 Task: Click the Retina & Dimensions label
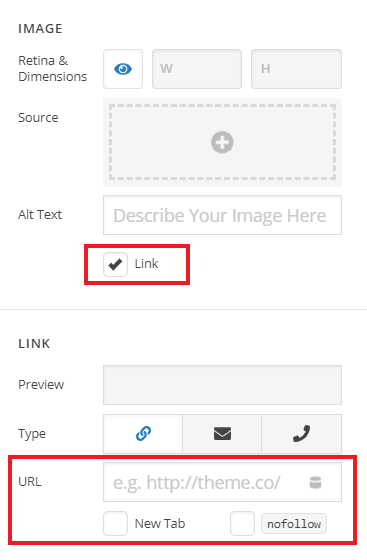click(52, 69)
